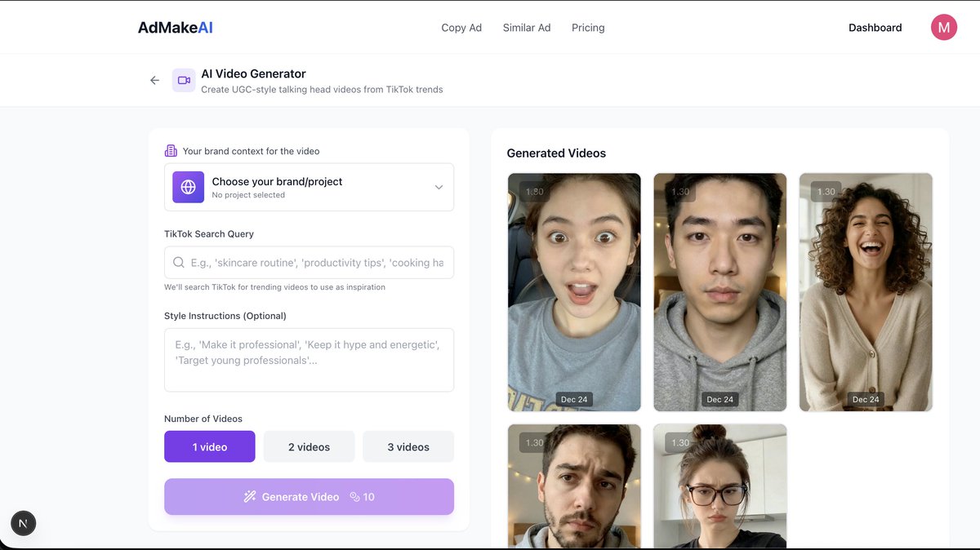Open the Similar Ad nav item
The height and width of the screenshot is (550, 980).
click(527, 28)
